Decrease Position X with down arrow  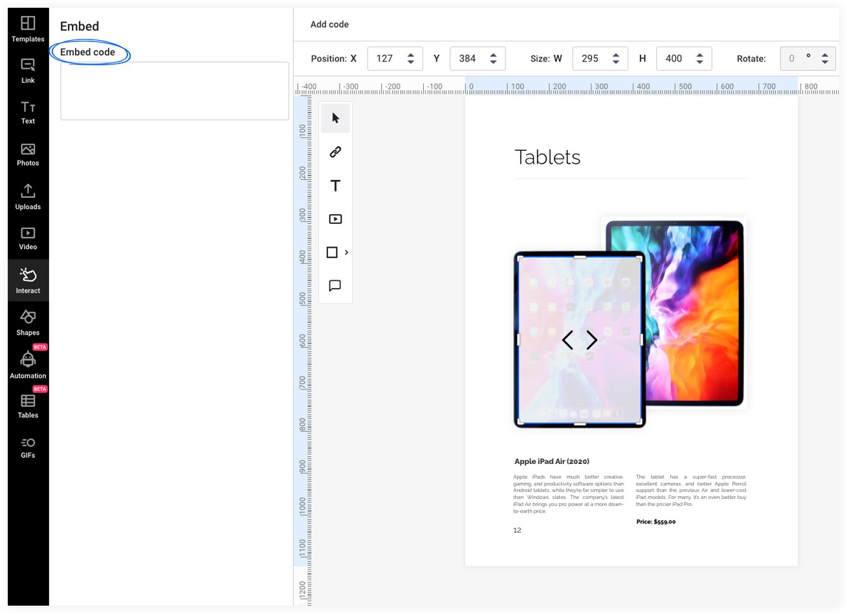(411, 62)
